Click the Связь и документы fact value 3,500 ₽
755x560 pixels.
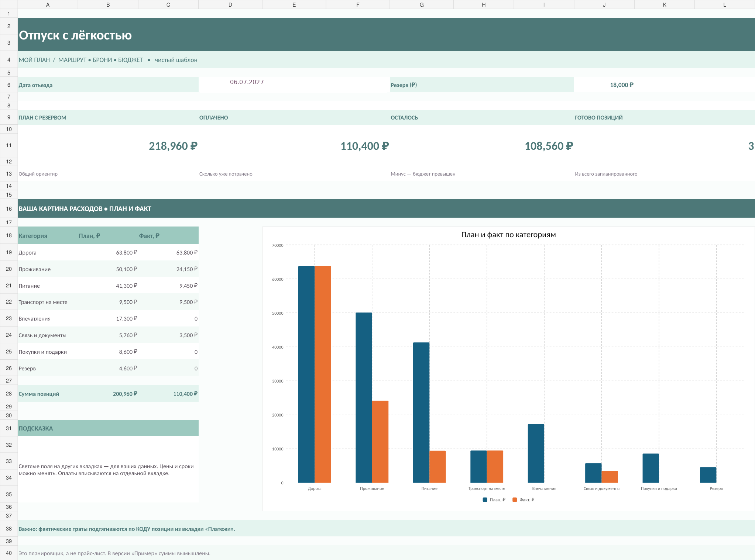188,335
